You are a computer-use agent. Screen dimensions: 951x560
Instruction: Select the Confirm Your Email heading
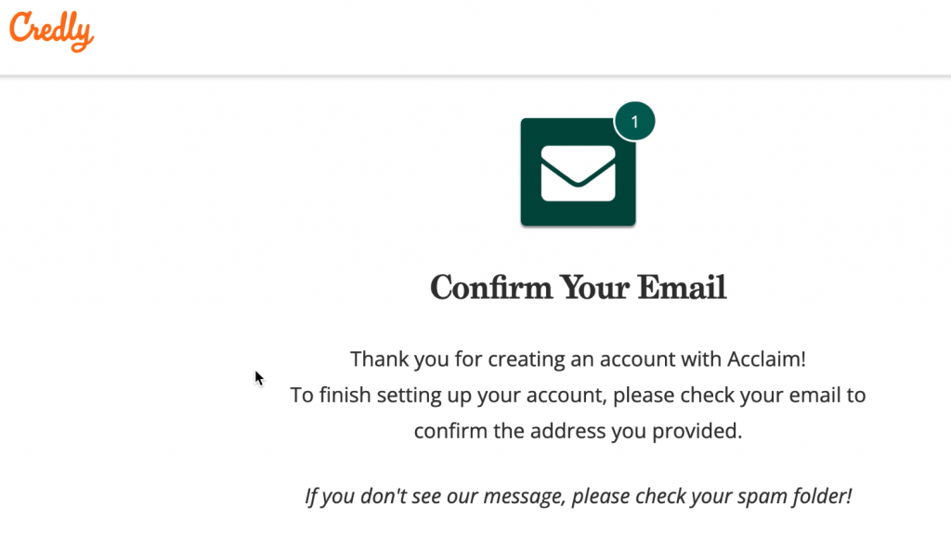(578, 287)
